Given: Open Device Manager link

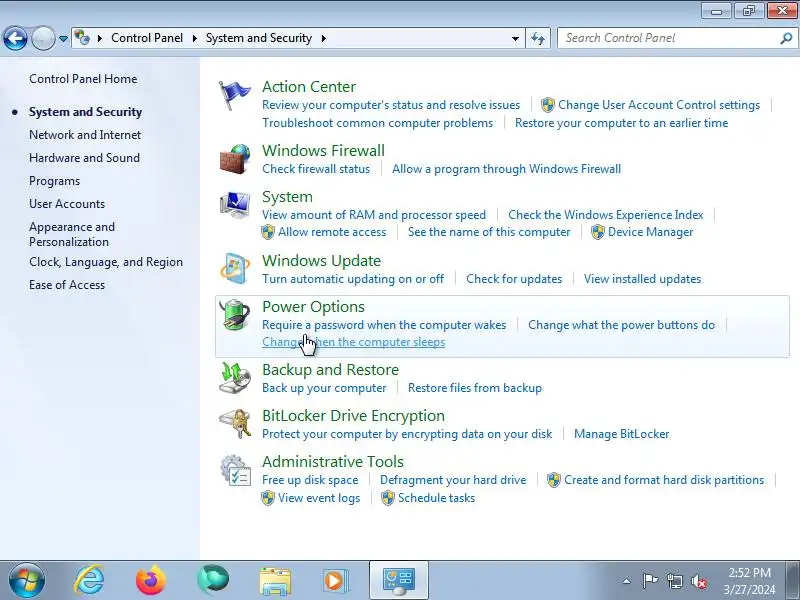Looking at the screenshot, I should click(651, 232).
